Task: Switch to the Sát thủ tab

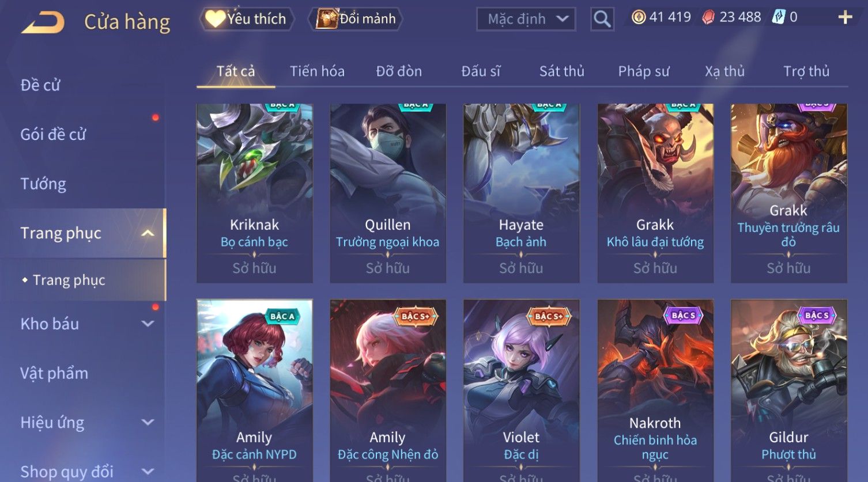Action: pos(562,71)
